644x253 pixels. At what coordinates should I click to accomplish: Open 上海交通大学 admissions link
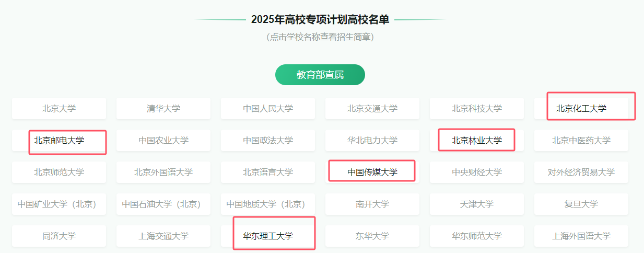163,236
